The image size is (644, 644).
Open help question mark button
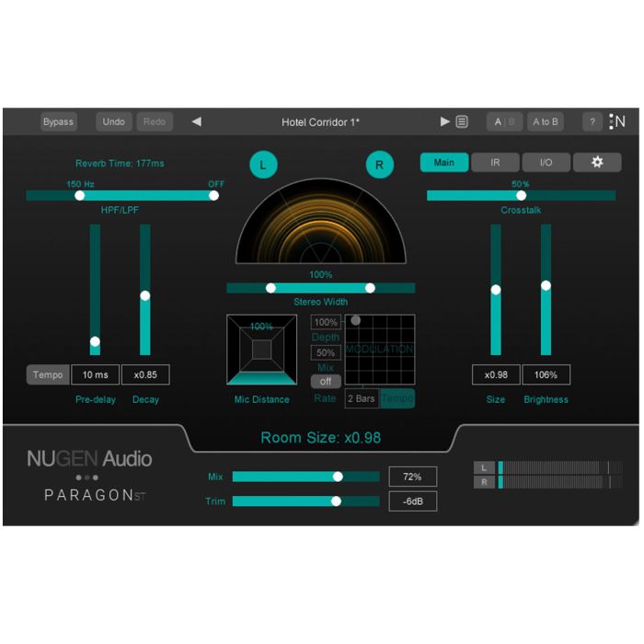tap(592, 122)
